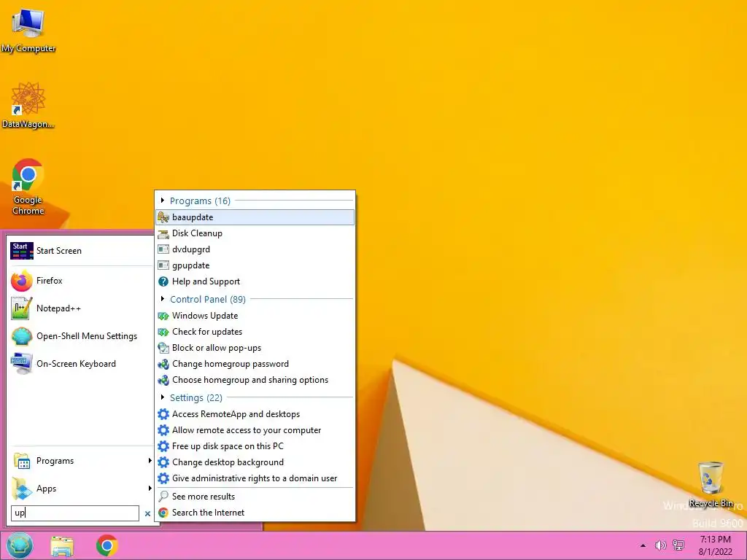
Task: Clear the search box with the X
Action: 147,513
